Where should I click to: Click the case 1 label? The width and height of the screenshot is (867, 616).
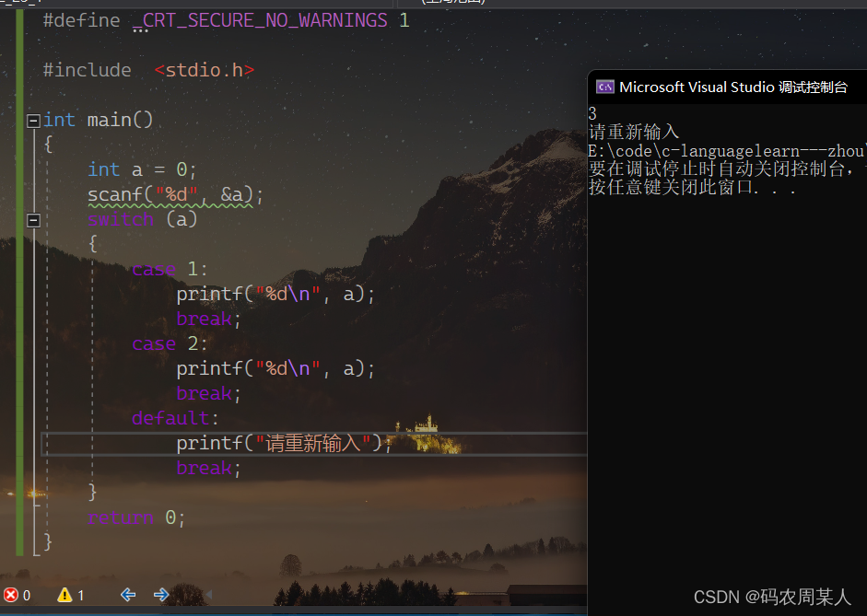170,269
